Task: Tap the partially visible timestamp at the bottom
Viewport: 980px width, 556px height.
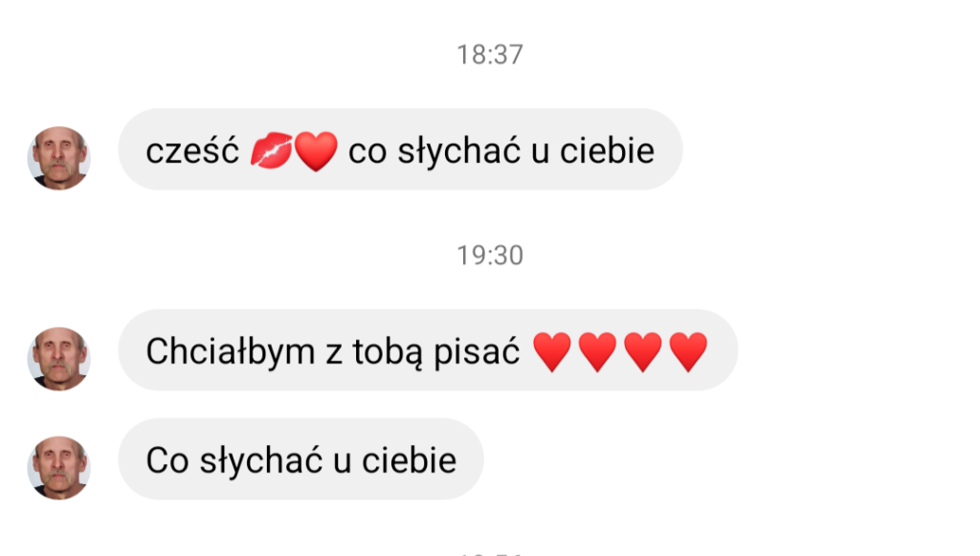Action: (x=489, y=553)
